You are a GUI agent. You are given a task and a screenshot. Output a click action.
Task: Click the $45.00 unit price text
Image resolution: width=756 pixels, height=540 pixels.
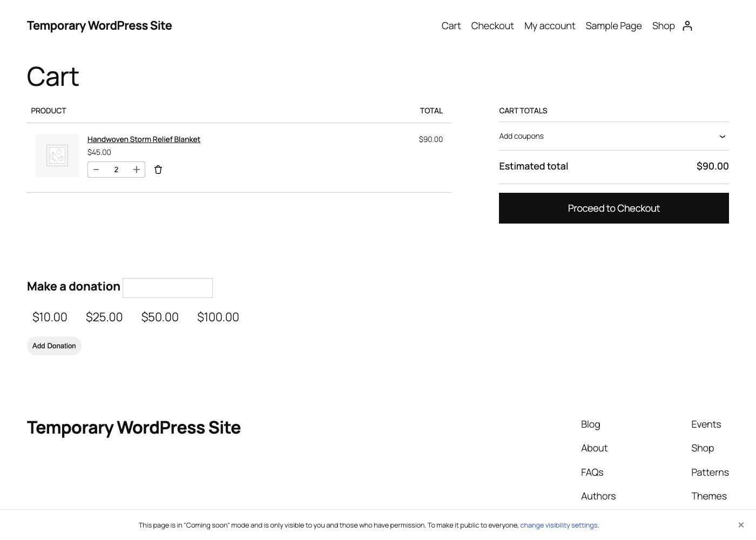click(99, 152)
